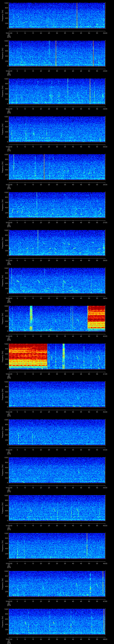Click the 18:40:00 start time label

point(9,374)
